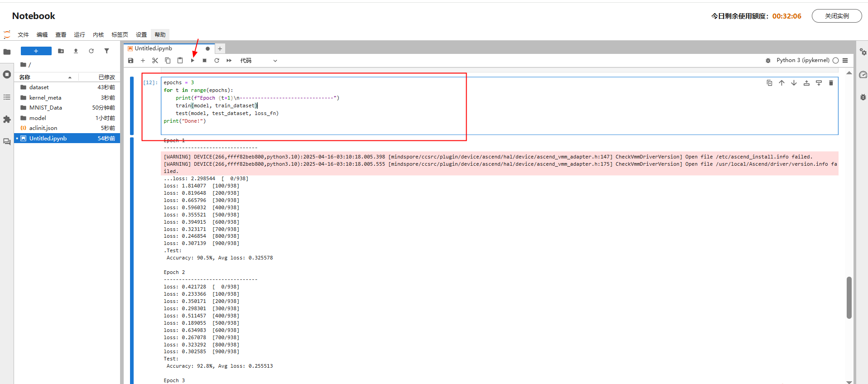This screenshot has width=868, height=384.
Task: Select the aclinit.json file
Action: click(67, 128)
